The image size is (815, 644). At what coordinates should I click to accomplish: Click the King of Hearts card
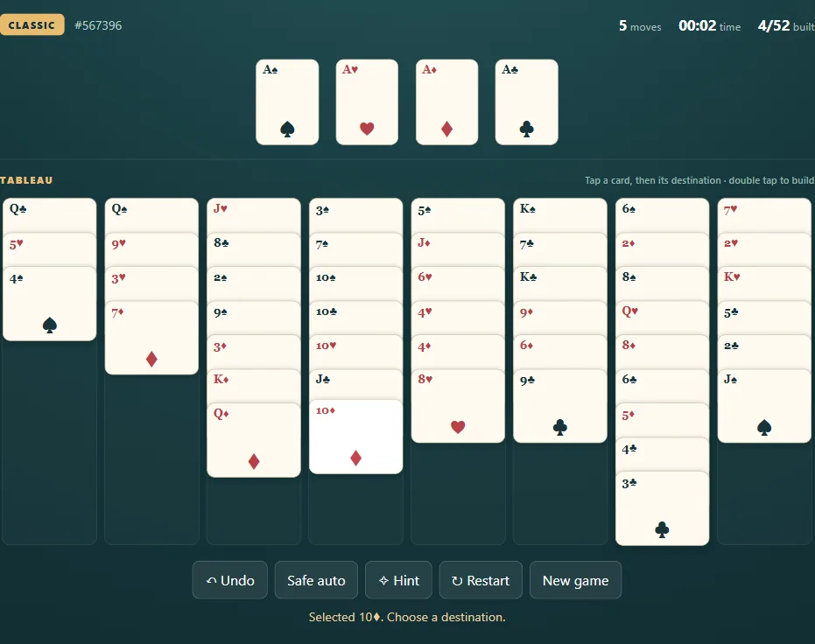click(764, 284)
